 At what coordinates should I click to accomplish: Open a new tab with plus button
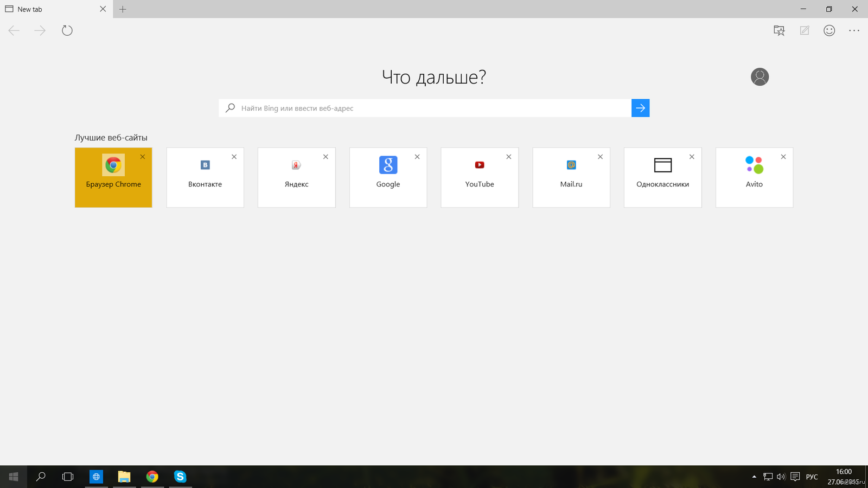point(123,9)
